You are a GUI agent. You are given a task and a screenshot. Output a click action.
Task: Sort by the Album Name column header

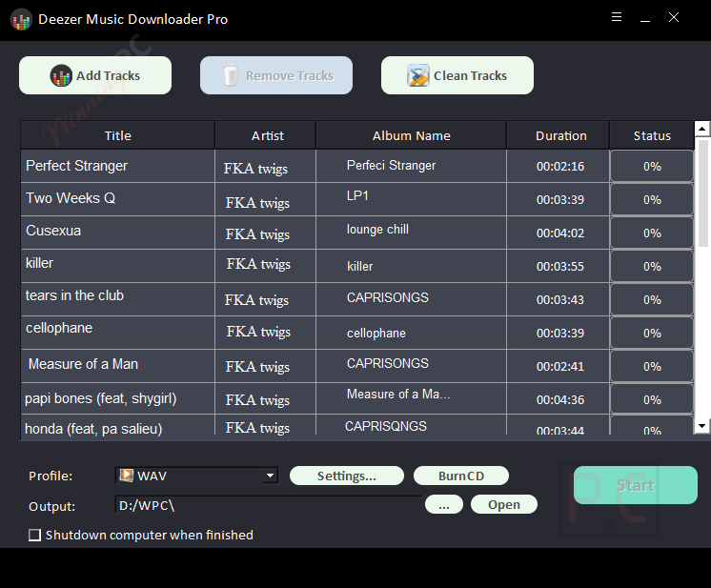pyautogui.click(x=412, y=135)
